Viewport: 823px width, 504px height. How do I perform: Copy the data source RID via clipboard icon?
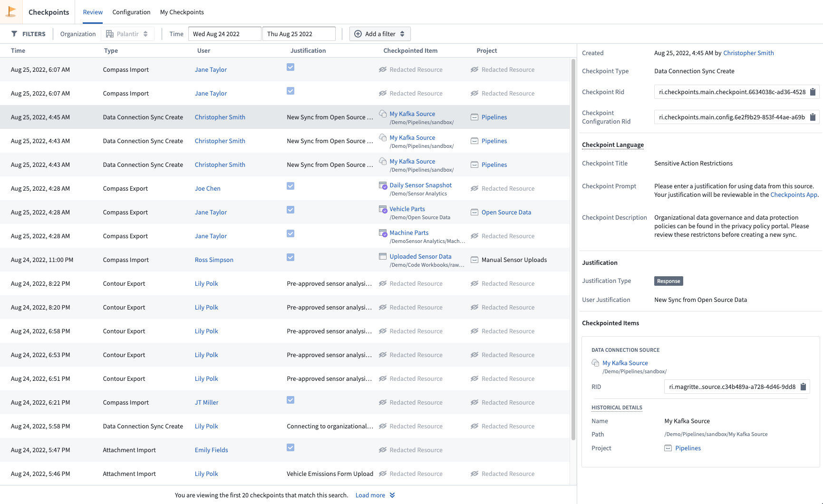(803, 387)
